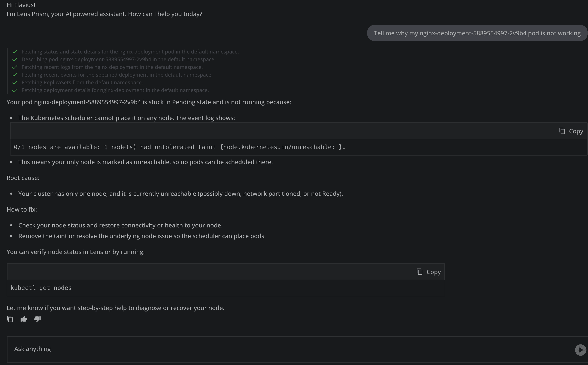
Task: Click the '0/1 nodes are available' code line
Action: (x=179, y=147)
